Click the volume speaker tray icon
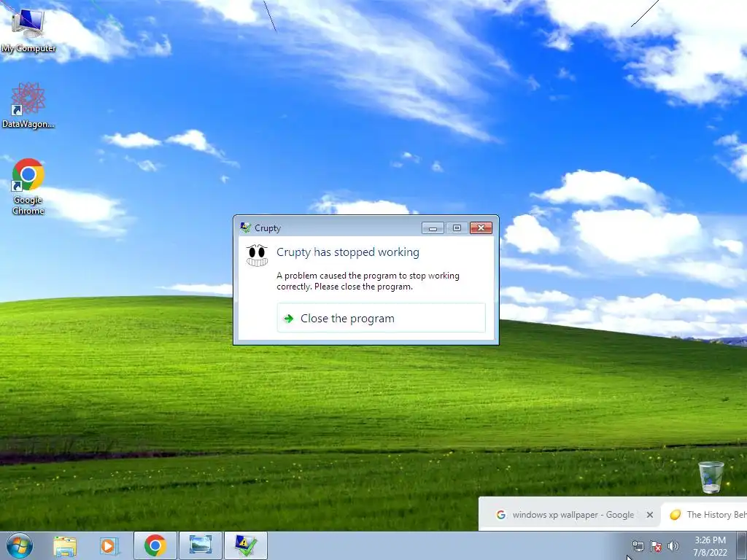Viewport: 747px width, 560px height. click(673, 546)
